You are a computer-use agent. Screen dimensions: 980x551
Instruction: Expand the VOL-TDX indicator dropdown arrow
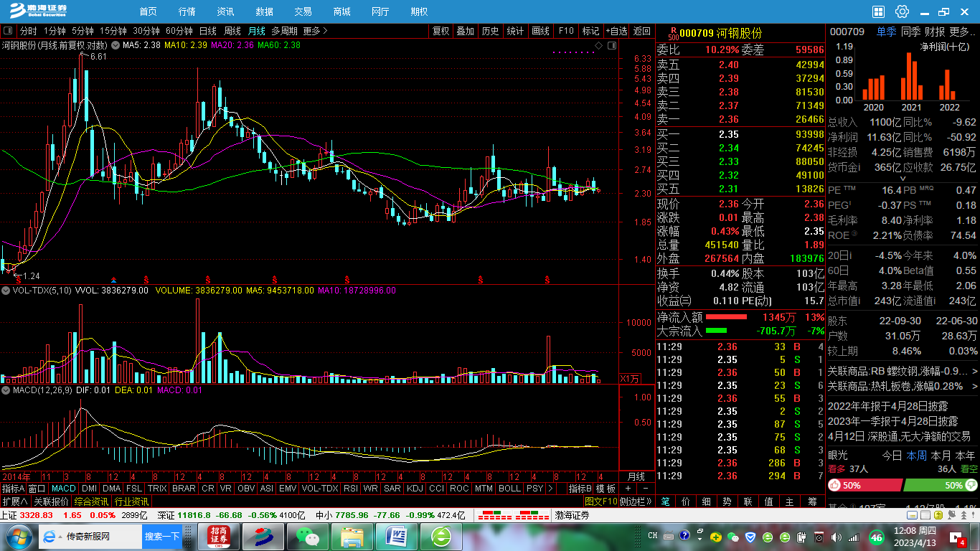point(6,291)
